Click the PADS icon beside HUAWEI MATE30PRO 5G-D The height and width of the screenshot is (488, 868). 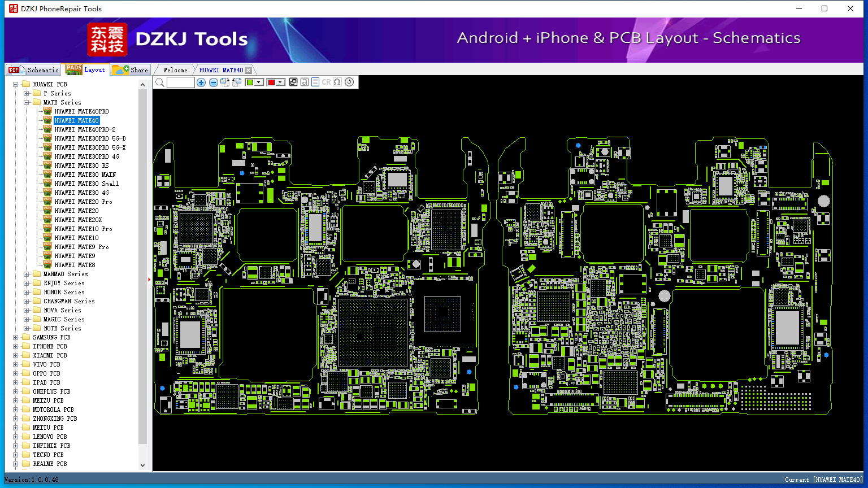tap(47, 138)
